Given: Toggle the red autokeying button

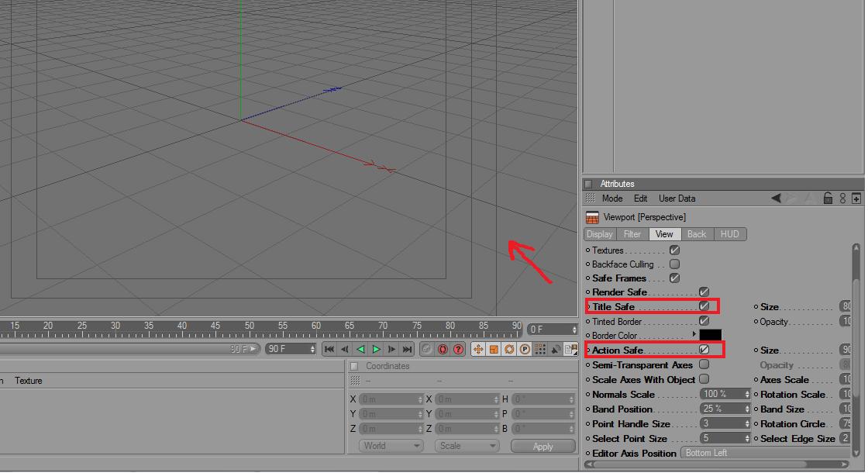Looking at the screenshot, I should (x=443, y=349).
